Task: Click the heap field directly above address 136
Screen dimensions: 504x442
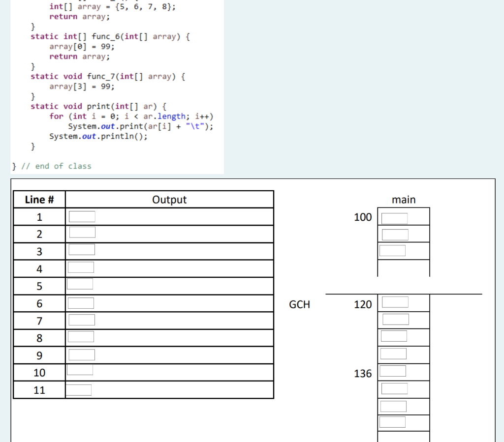Action: tap(393, 354)
